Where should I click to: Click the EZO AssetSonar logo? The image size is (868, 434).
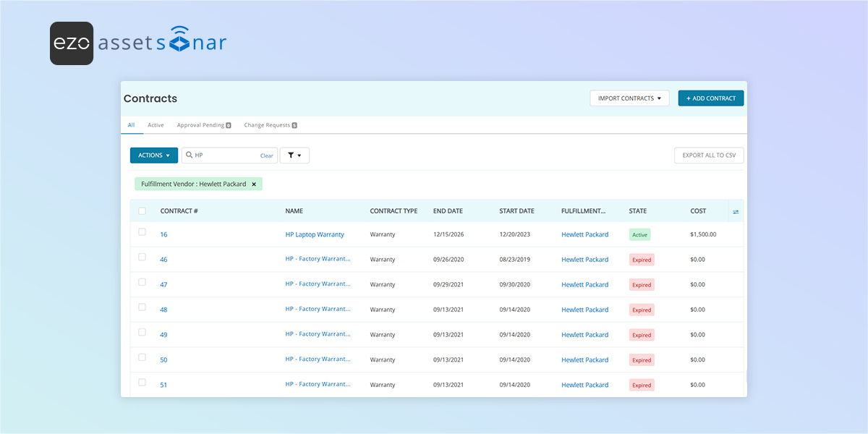tap(138, 43)
